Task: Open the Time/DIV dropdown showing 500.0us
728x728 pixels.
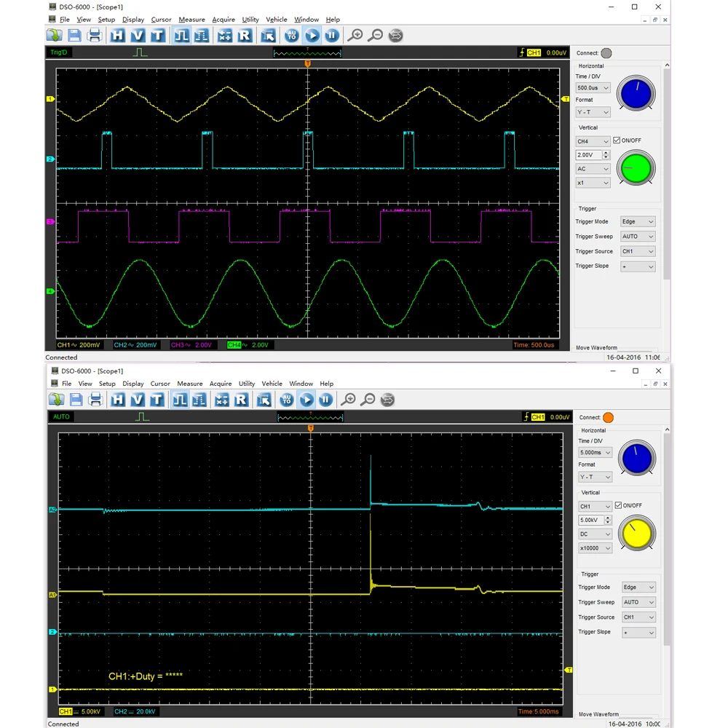Action: coord(593,88)
